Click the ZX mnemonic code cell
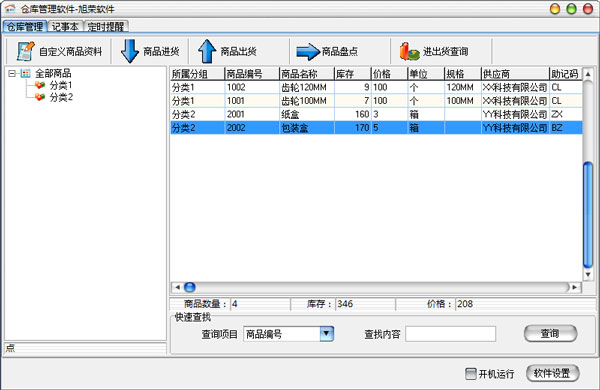This screenshot has width=600, height=390. point(566,114)
